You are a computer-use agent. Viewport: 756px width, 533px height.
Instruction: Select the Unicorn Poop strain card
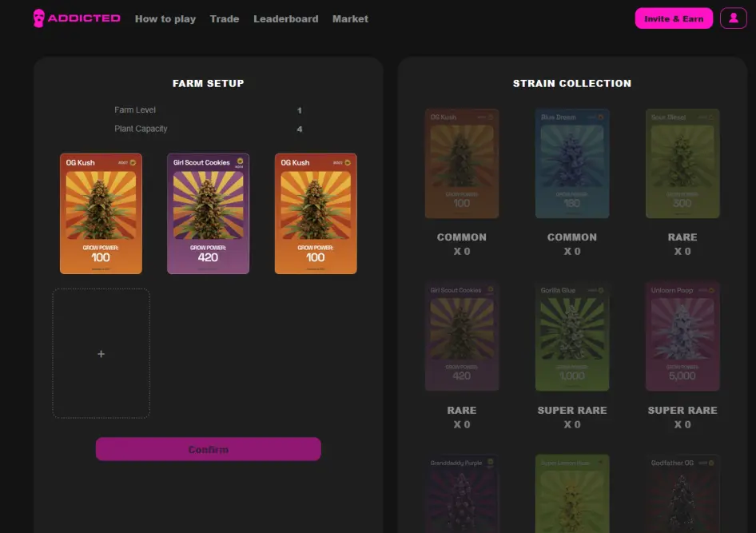682,336
